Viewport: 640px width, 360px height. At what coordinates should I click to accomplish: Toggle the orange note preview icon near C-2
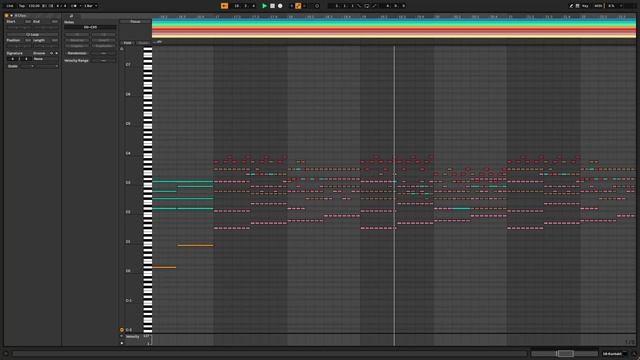point(122,330)
